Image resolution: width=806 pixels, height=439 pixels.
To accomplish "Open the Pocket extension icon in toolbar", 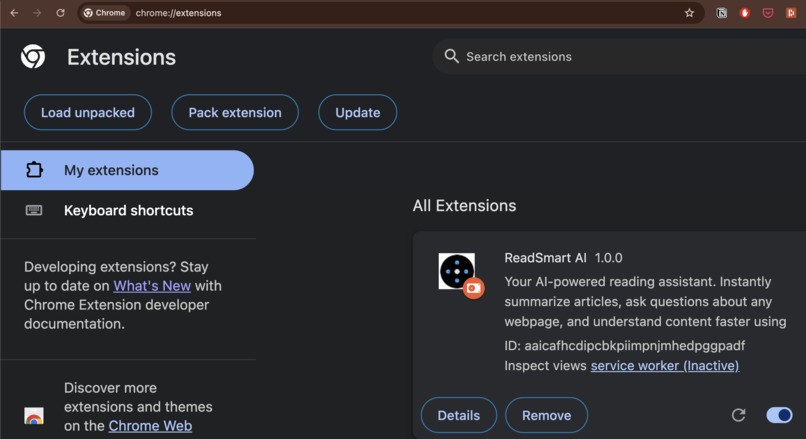I will click(x=767, y=13).
